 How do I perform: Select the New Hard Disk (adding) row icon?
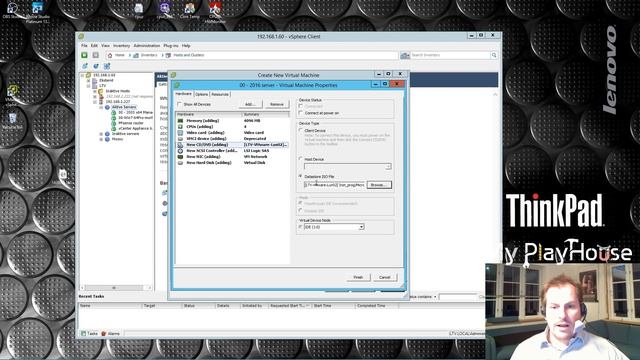pos(180,163)
